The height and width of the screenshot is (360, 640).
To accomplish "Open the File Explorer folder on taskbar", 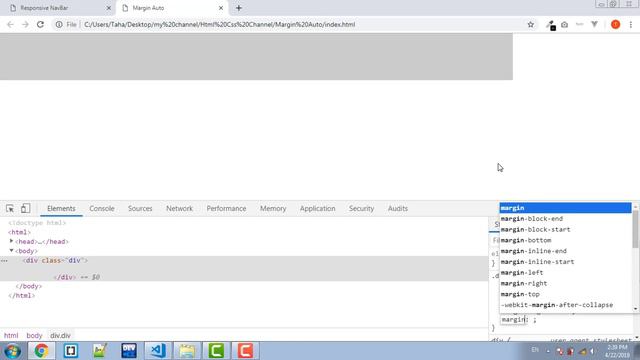I will point(187,351).
